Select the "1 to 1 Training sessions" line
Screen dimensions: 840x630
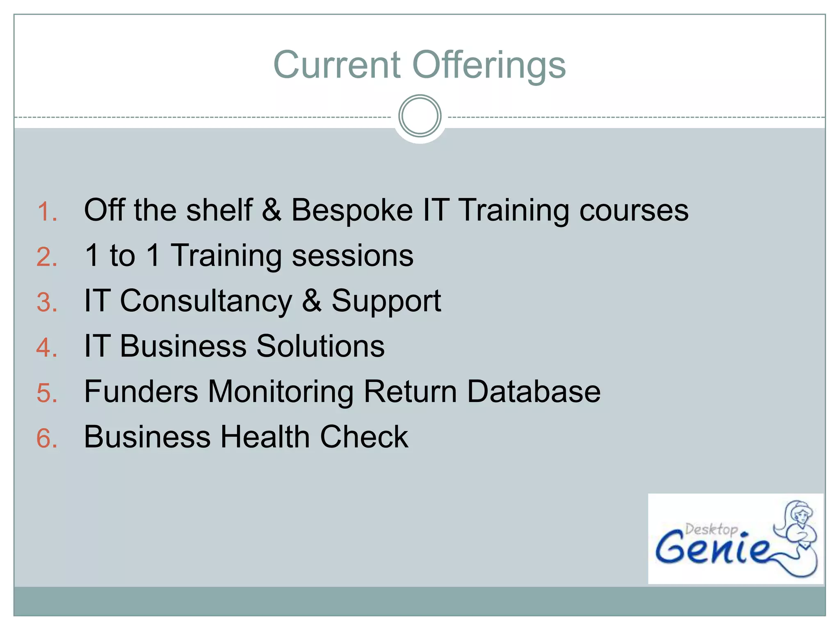tap(249, 255)
